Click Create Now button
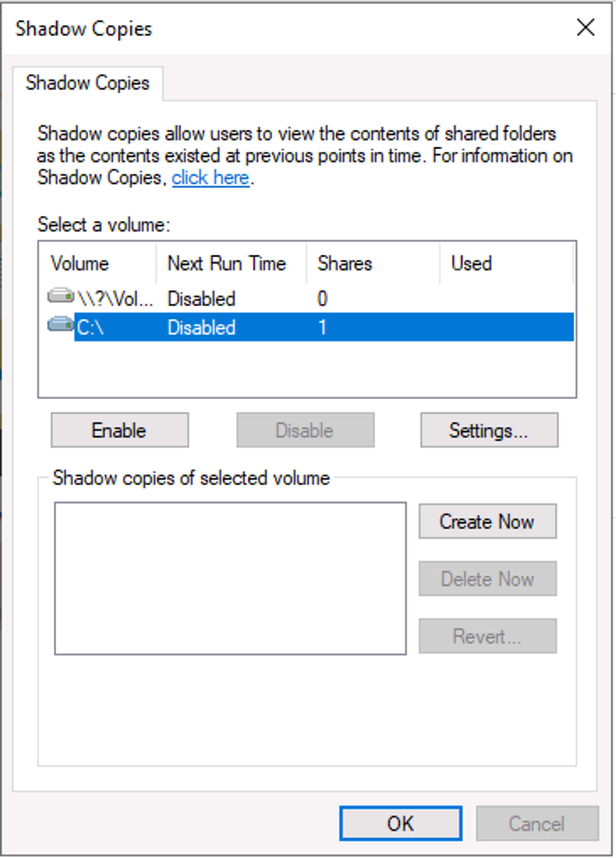This screenshot has height=858, width=616. 487,521
